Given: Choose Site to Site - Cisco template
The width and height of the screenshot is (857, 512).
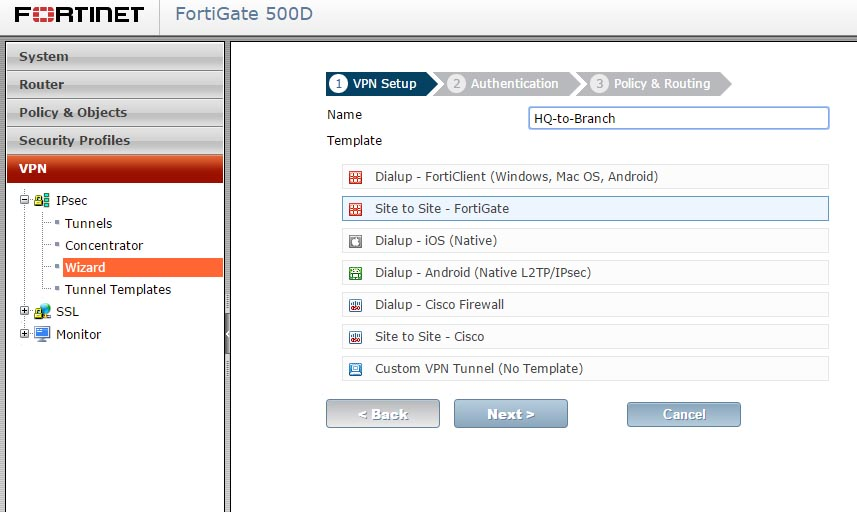Looking at the screenshot, I should point(585,337).
